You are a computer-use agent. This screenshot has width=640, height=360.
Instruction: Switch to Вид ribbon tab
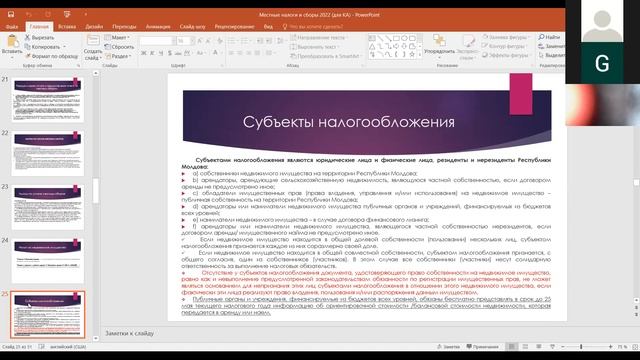pos(268,27)
